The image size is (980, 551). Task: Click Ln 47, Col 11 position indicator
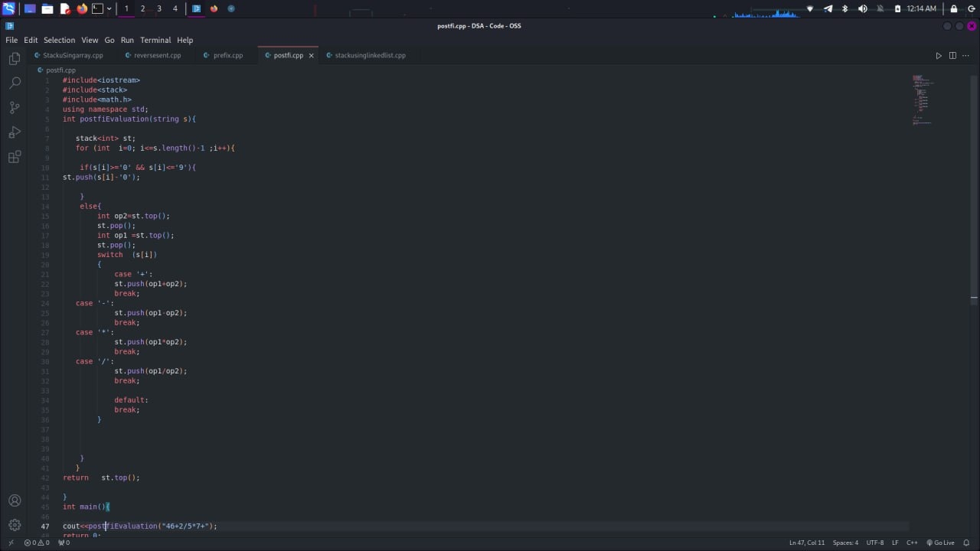(x=807, y=543)
